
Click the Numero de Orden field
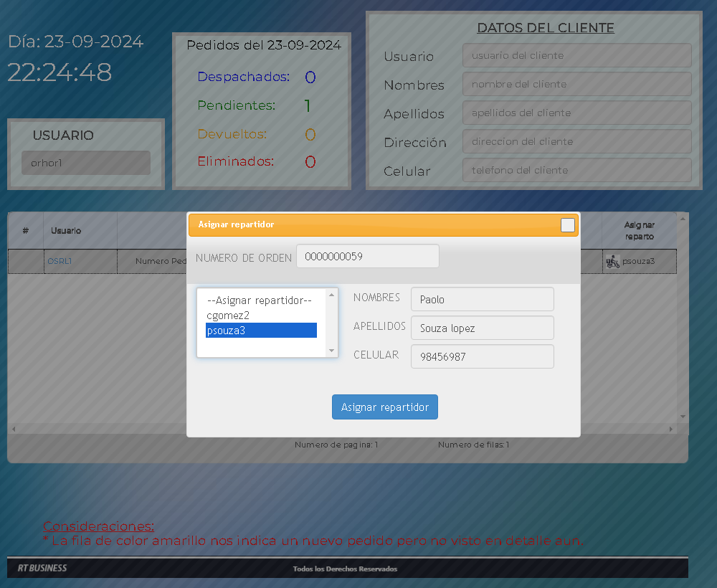(x=367, y=257)
